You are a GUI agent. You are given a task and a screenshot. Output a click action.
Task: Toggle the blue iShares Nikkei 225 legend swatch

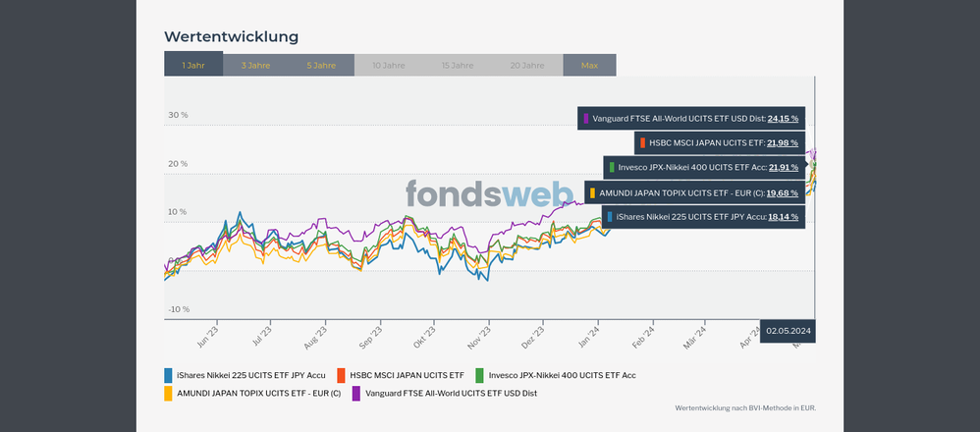[168, 375]
